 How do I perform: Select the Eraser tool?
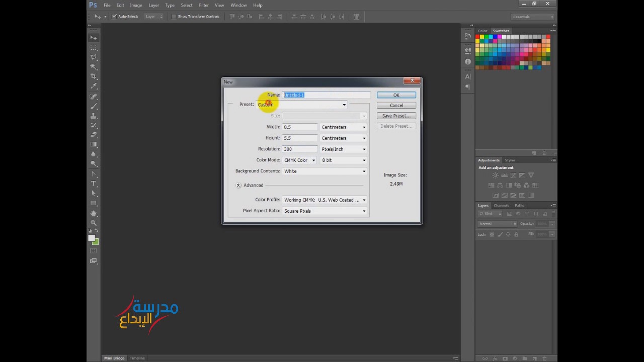click(94, 135)
